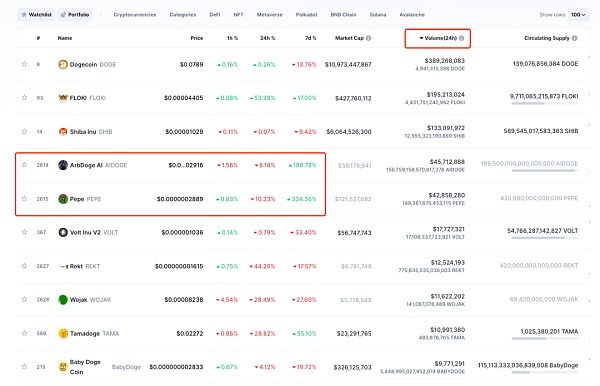This screenshot has height=386, width=600.
Task: Click the Pepe frog coin logo
Action: click(x=63, y=199)
